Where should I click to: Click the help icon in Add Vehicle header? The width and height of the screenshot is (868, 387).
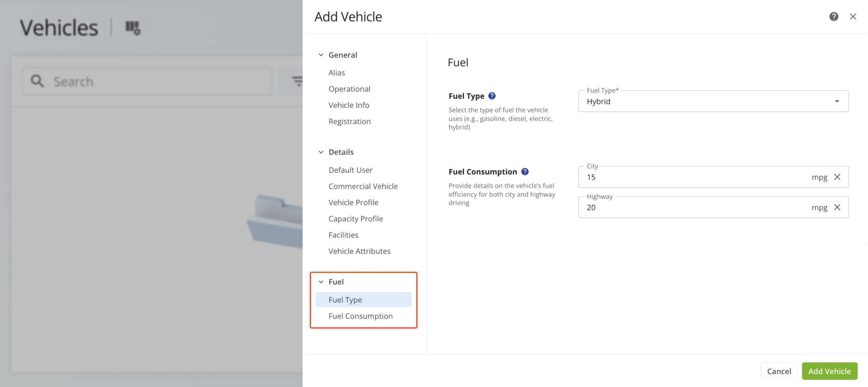834,17
